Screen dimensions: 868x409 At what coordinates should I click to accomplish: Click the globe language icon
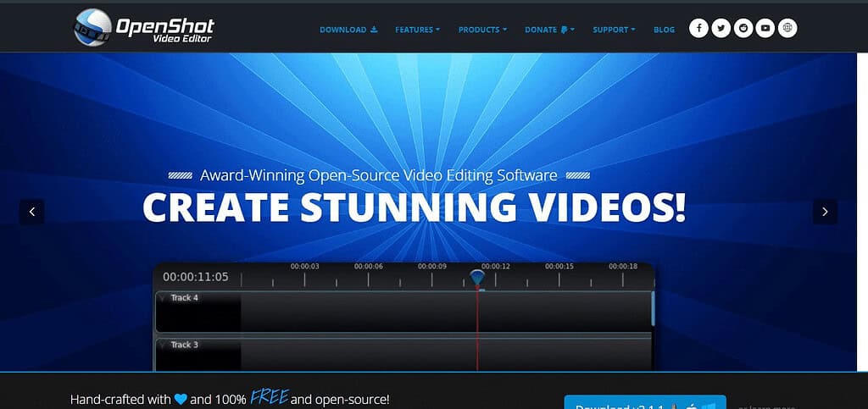[787, 28]
